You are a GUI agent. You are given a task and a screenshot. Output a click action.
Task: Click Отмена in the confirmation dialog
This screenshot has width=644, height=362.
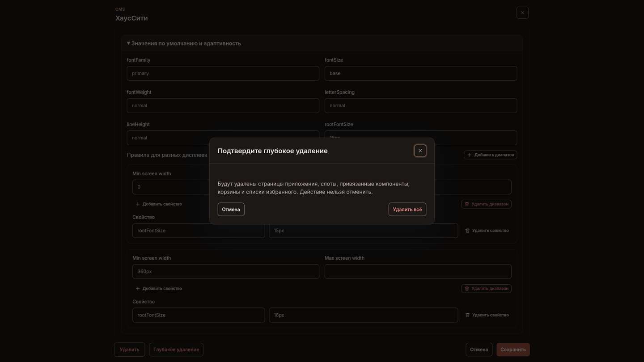tap(231, 209)
